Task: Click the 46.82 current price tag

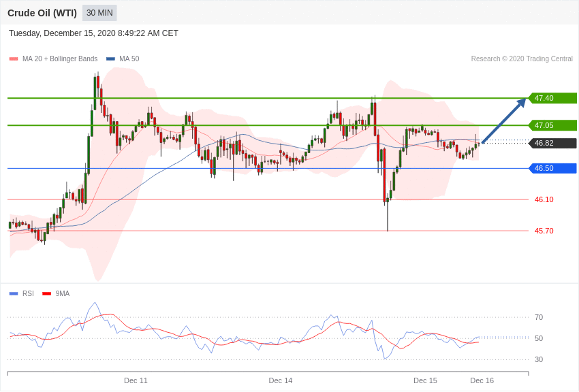Action: click(x=553, y=143)
